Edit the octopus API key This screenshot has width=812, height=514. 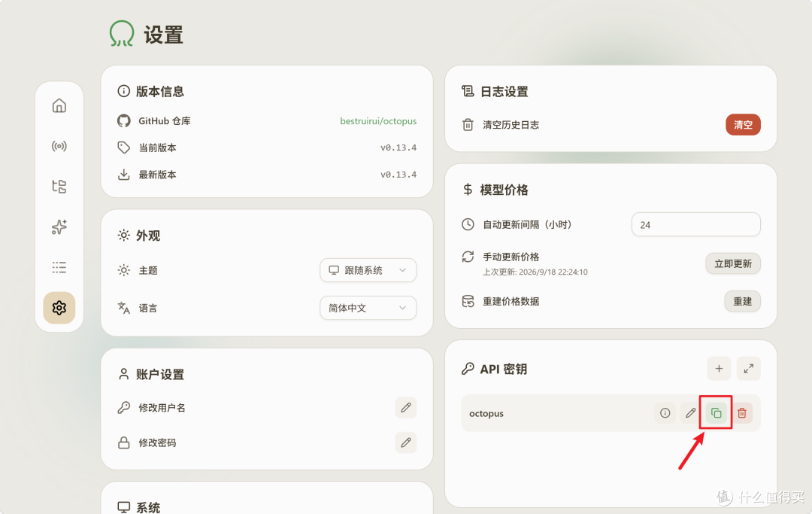coord(690,413)
